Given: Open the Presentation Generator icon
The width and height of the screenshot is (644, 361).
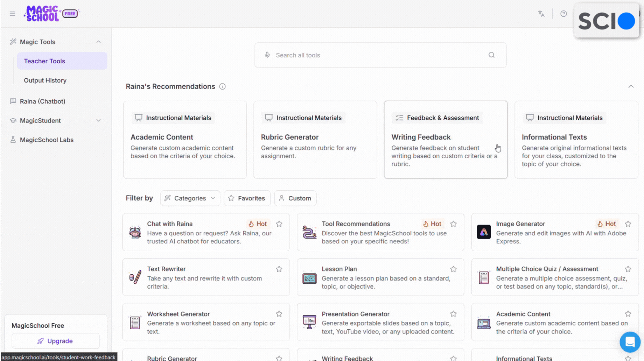Looking at the screenshot, I should tap(309, 322).
